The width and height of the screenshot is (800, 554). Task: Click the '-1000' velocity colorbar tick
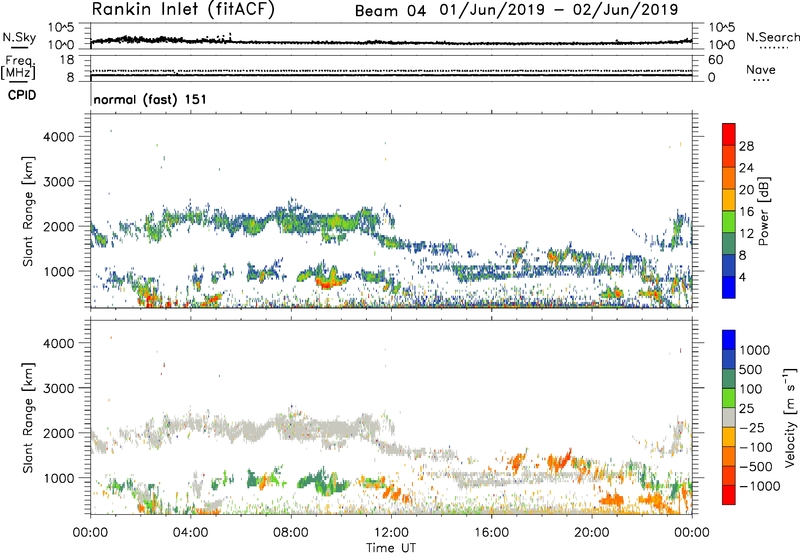(x=760, y=486)
